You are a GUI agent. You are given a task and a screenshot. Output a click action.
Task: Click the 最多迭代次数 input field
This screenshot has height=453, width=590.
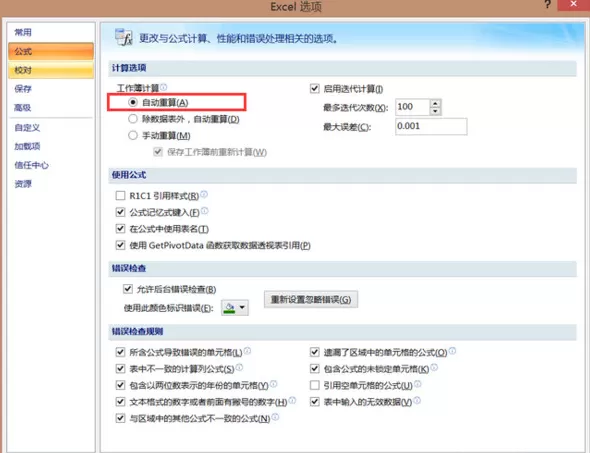tap(412, 107)
